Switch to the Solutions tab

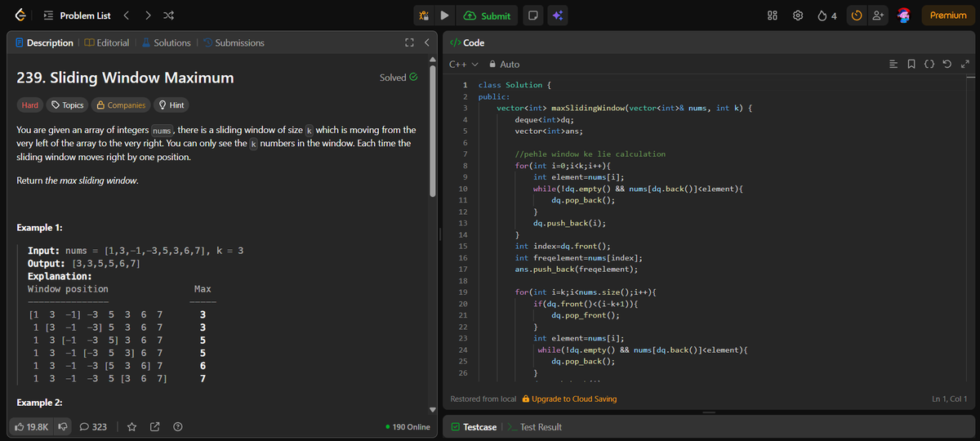pyautogui.click(x=166, y=42)
